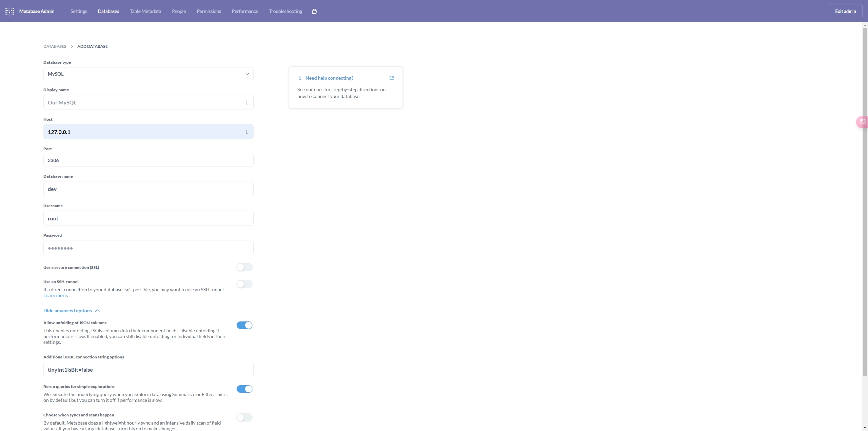Switch to the Permissions admin section
868x431 pixels.
pos(209,11)
